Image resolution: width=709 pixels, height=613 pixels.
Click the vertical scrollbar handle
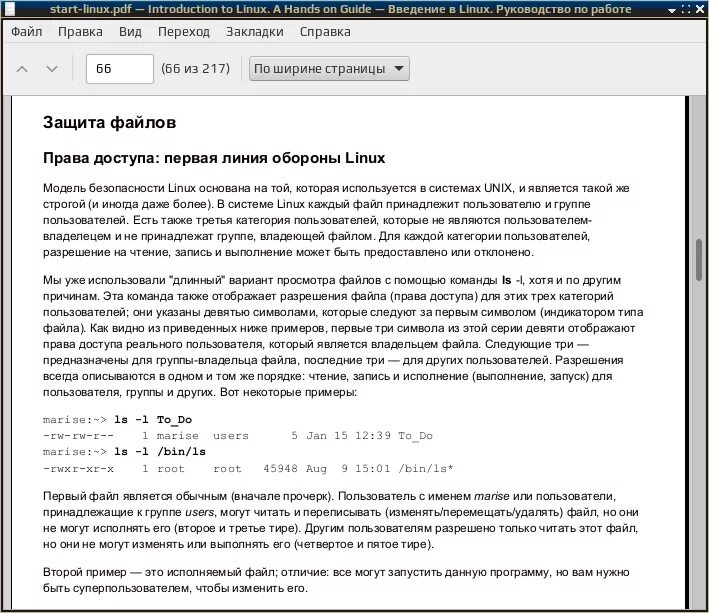pyautogui.click(x=699, y=260)
